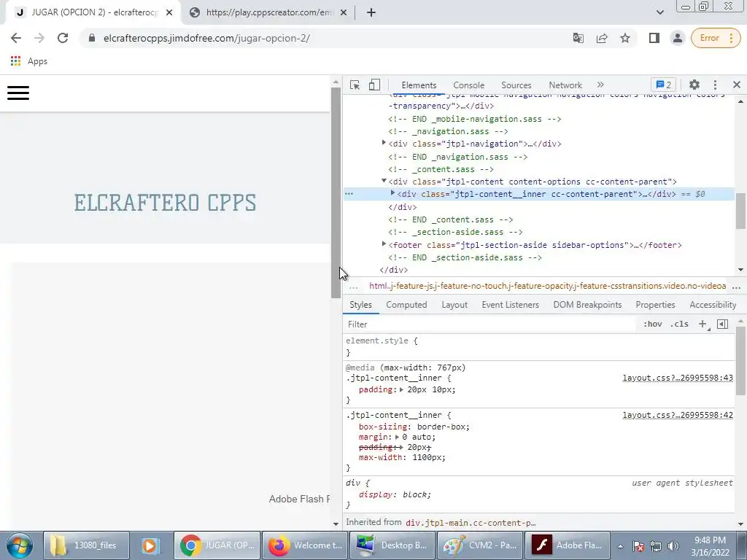
Task: Click the ELCRAFTERO CPPS site title
Action: [x=165, y=203]
